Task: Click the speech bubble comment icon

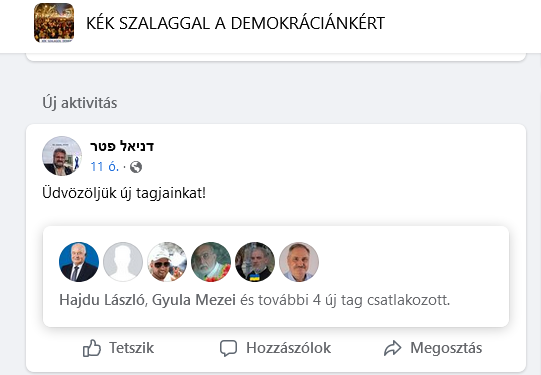Action: click(x=228, y=348)
